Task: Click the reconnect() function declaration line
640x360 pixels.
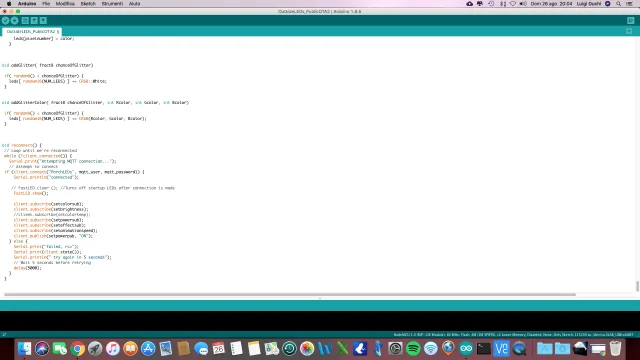Action: click(x=22, y=145)
